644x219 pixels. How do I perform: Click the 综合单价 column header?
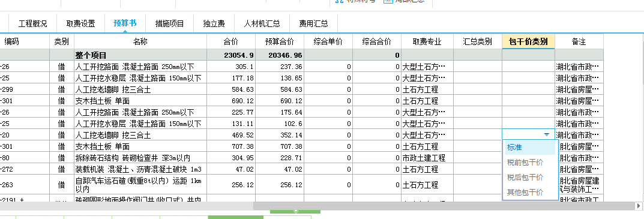tap(328, 41)
